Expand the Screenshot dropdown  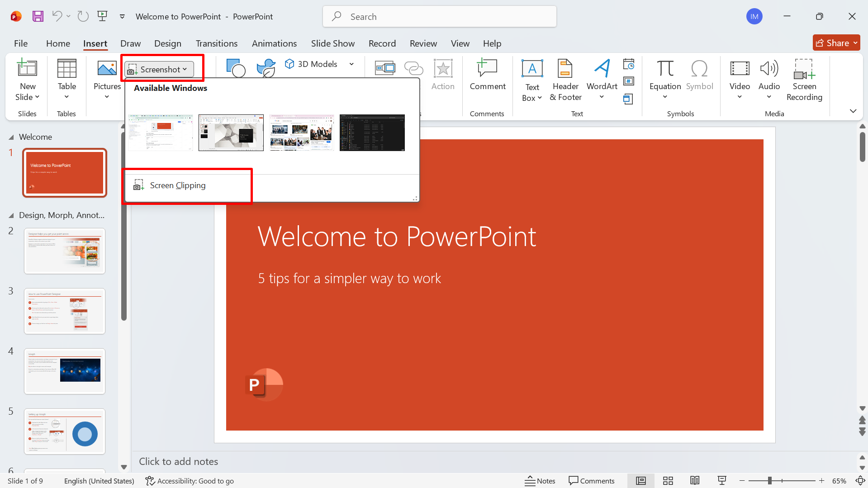(159, 69)
